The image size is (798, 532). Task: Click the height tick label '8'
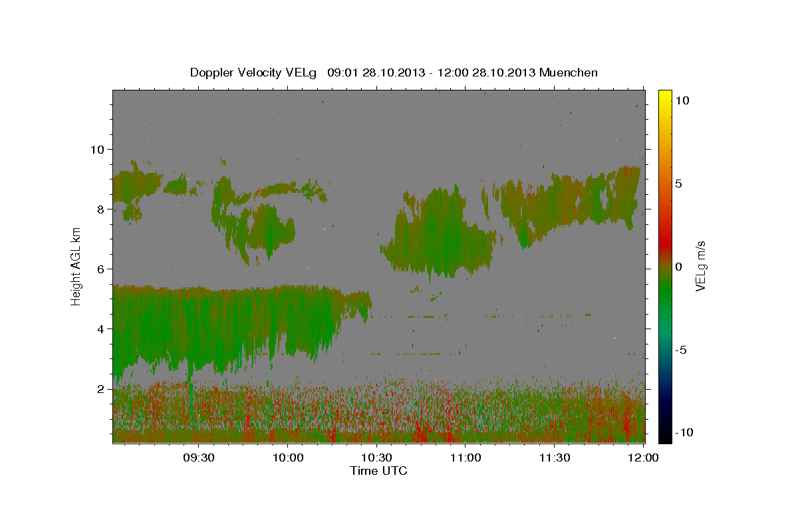pos(102,209)
